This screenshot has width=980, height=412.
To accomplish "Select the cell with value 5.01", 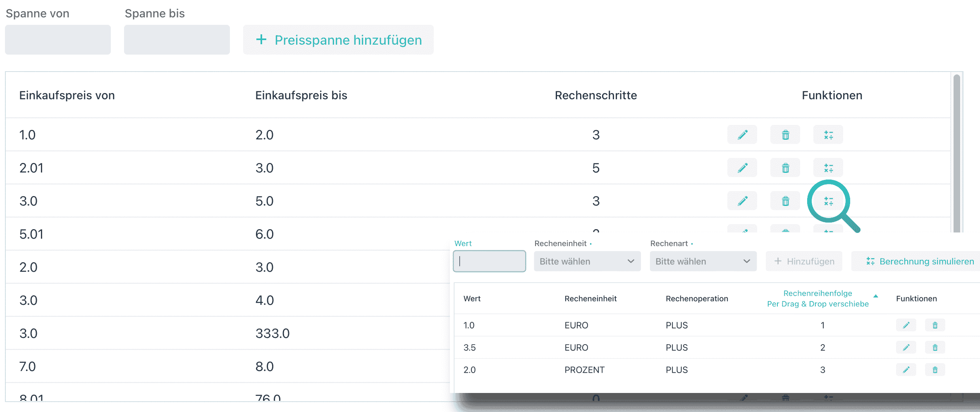I will click(31, 234).
